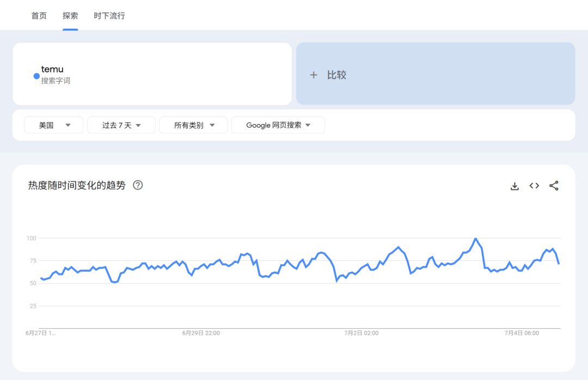Image resolution: width=588 pixels, height=380 pixels.
Task: Download the trend data
Action: tap(514, 186)
